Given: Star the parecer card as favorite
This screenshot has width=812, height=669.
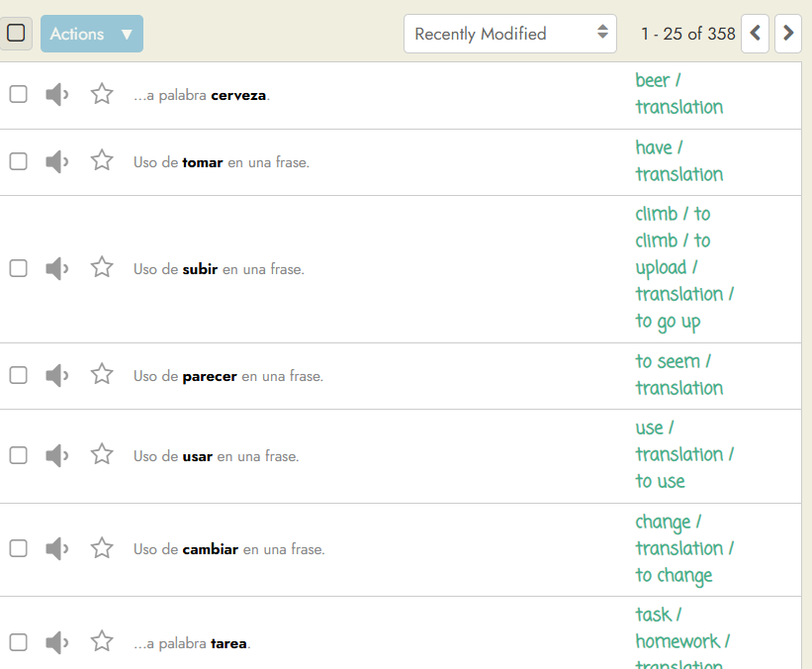Looking at the screenshot, I should coord(102,375).
